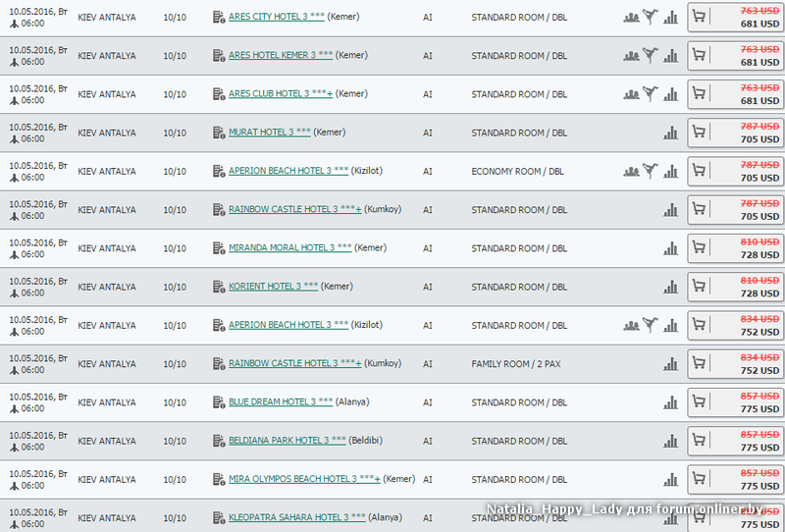Open bar chart icon for MIRANDA MORAL HOTEL

coord(671,249)
